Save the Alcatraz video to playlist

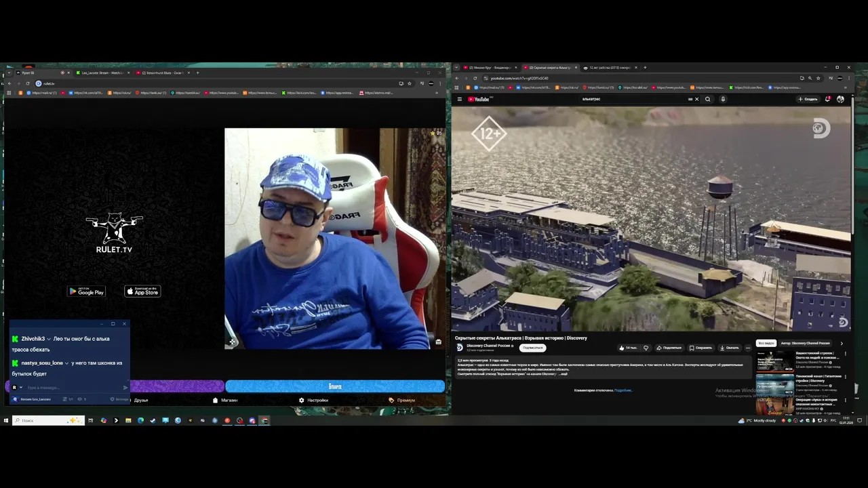[x=701, y=348]
